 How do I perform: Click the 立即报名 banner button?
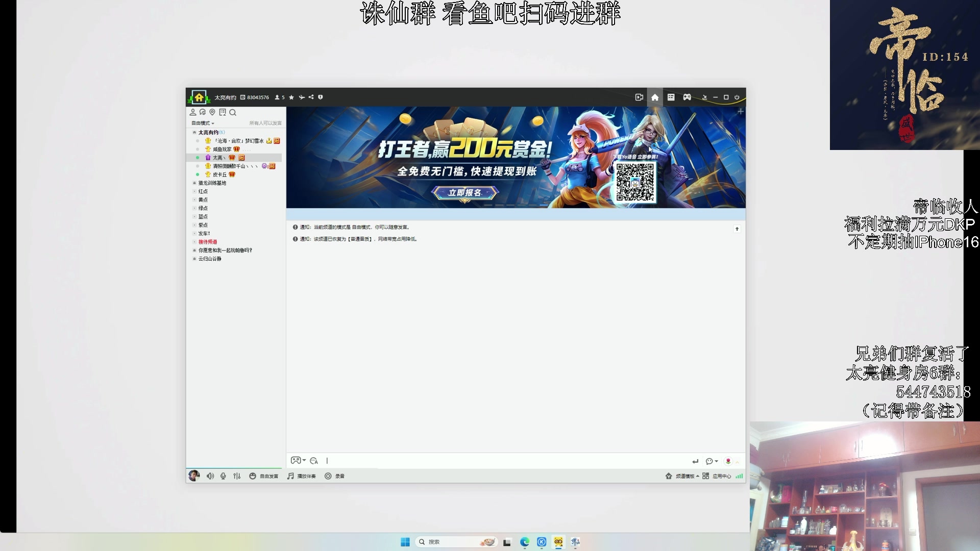[464, 193]
